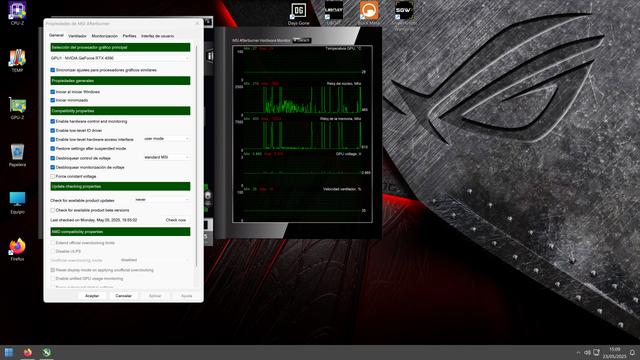Click the Update checking properties header
Screen dimensions: 640x360
point(120,187)
